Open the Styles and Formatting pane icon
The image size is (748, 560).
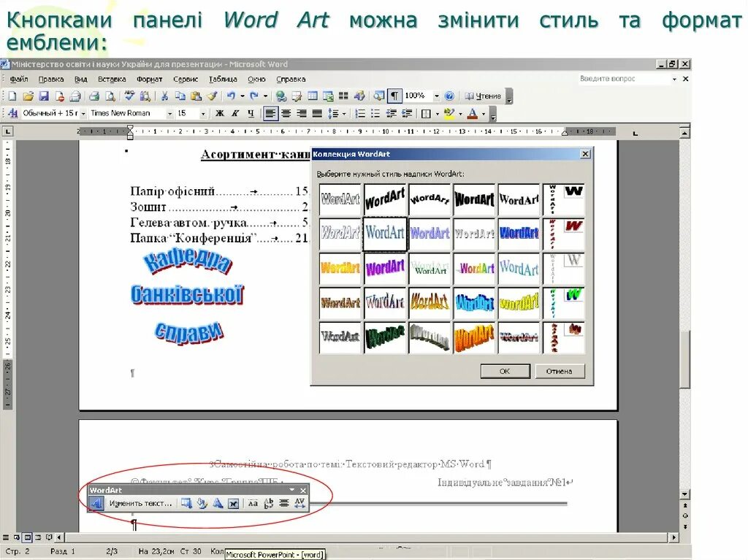(13, 113)
